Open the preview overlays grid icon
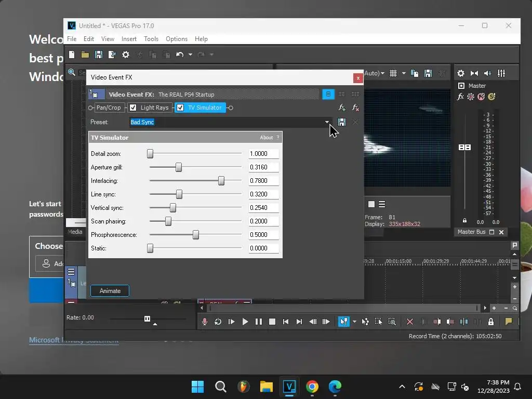Viewport: 532px width, 399px height. pyautogui.click(x=393, y=73)
